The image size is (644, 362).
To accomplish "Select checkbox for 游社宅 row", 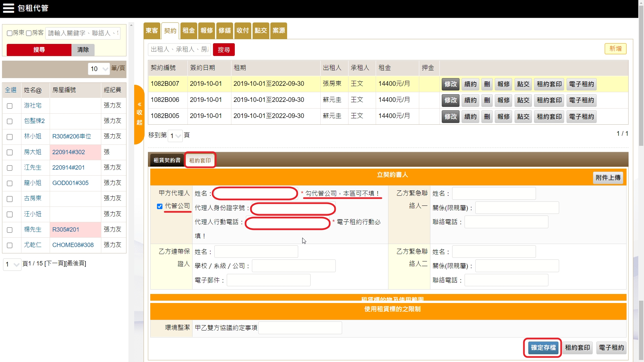I will [10, 106].
